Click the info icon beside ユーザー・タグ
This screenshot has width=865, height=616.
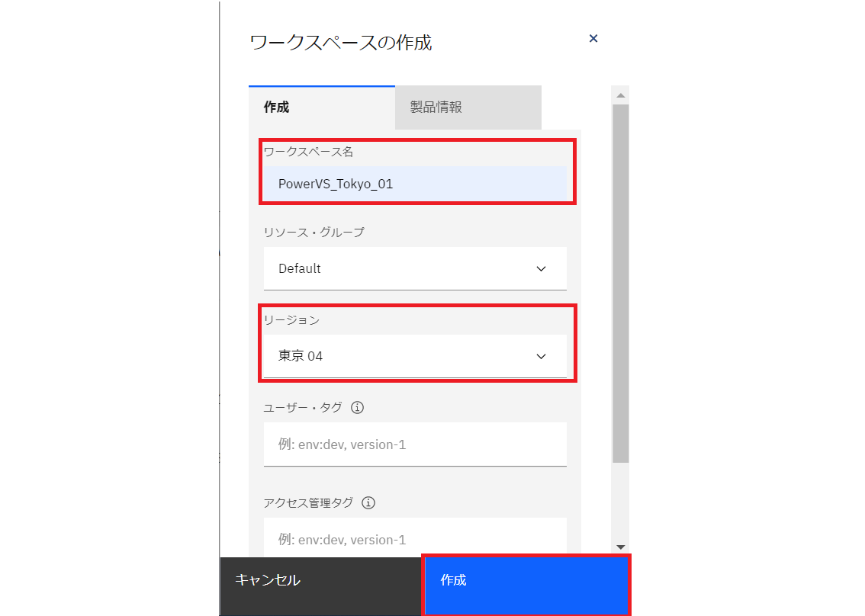pos(358,408)
